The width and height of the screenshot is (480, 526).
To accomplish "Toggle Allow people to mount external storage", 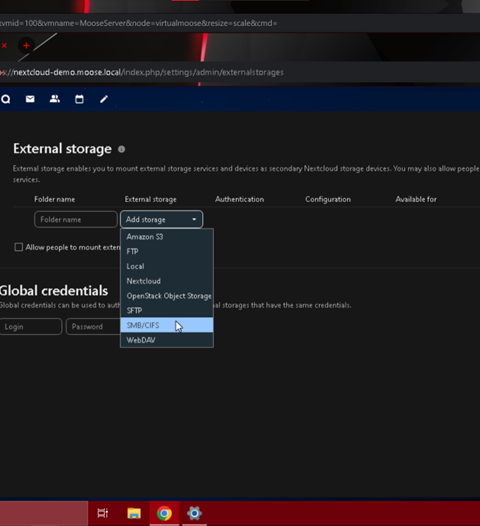I will 18,247.
